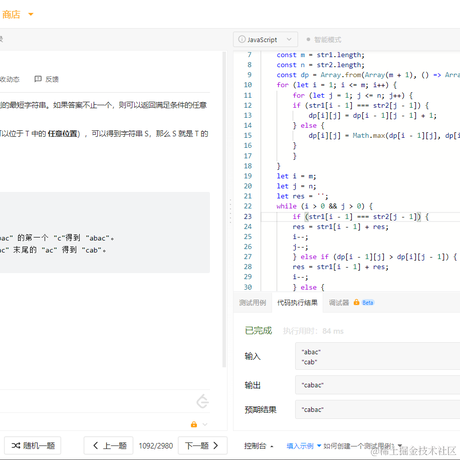The image size is (460, 460).
Task: Click the panel divider drag handle dots
Action: coord(230,211)
